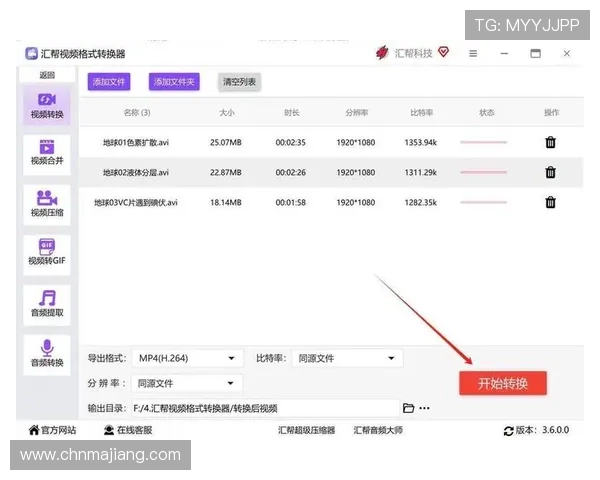Start conversion with 开始转换 button

(x=503, y=383)
